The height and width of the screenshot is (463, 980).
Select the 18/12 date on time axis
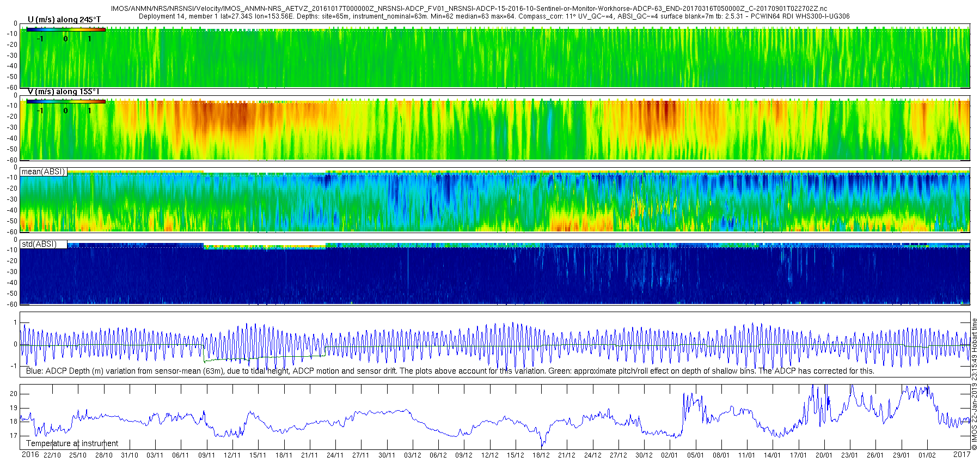[x=541, y=455]
